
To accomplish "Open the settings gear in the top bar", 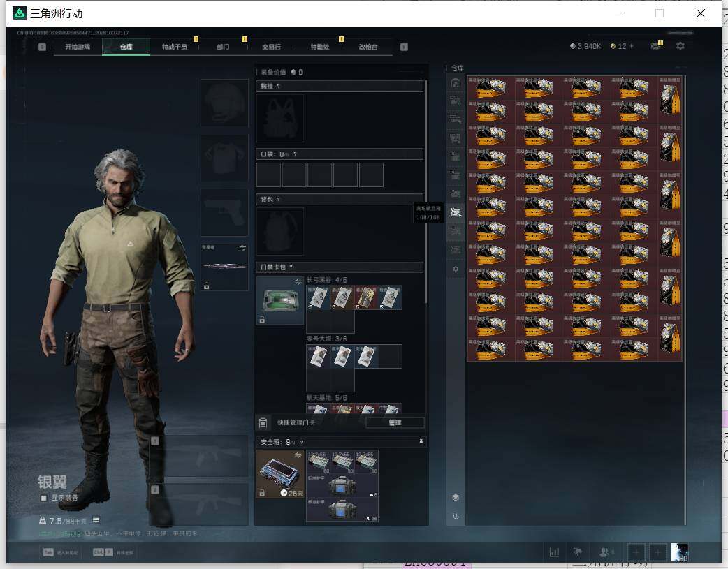I will coord(680,46).
